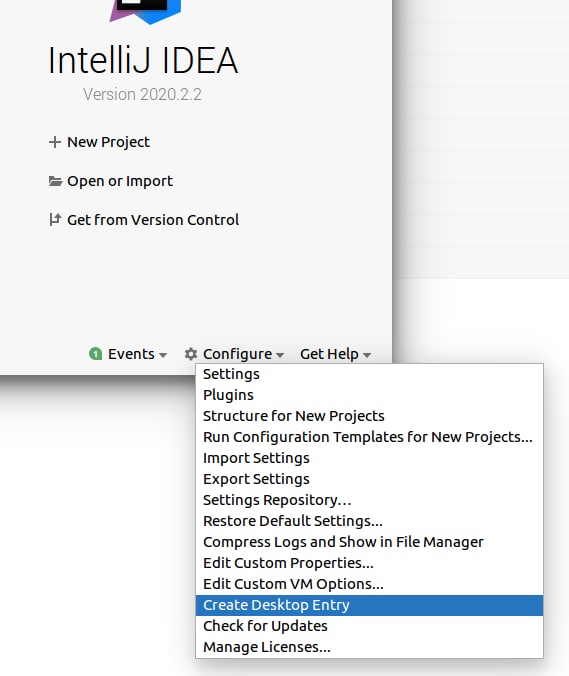This screenshot has height=676, width=569.
Task: Collapse the Configure dropdown arrow
Action: (x=280, y=355)
